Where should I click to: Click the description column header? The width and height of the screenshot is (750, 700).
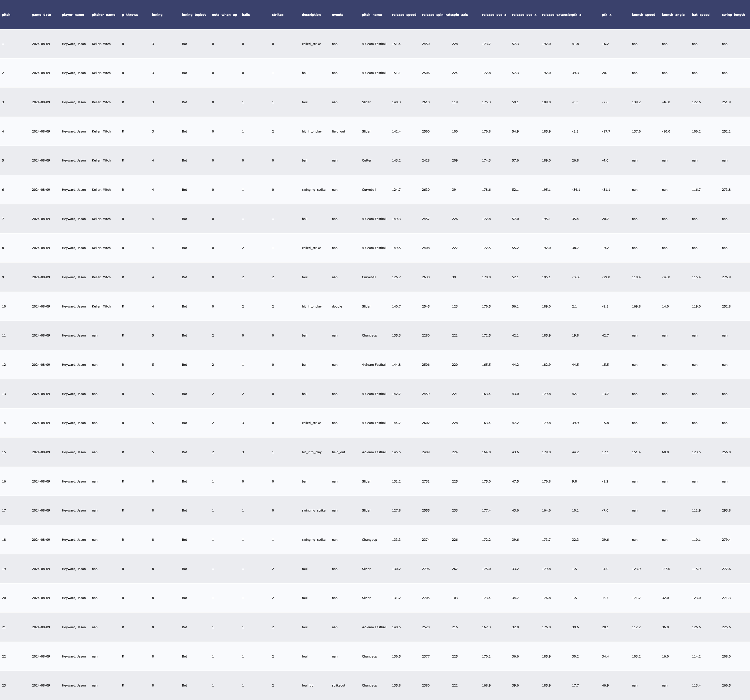coord(311,15)
